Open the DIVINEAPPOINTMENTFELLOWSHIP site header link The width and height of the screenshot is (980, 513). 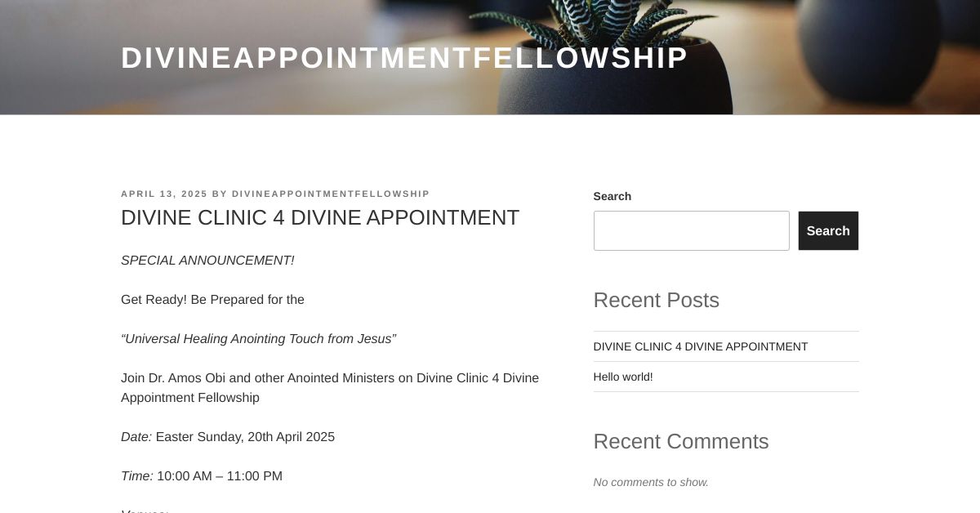point(404,57)
